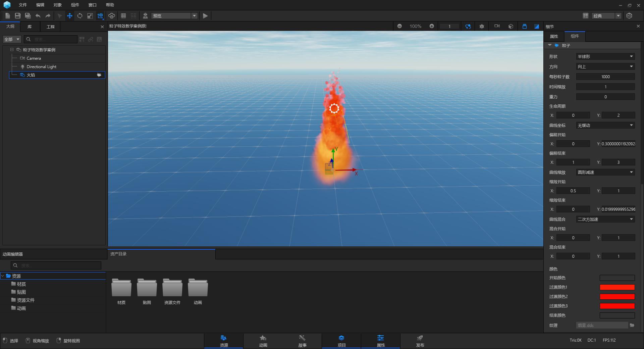Click the 开始颜色 swatch

click(617, 278)
